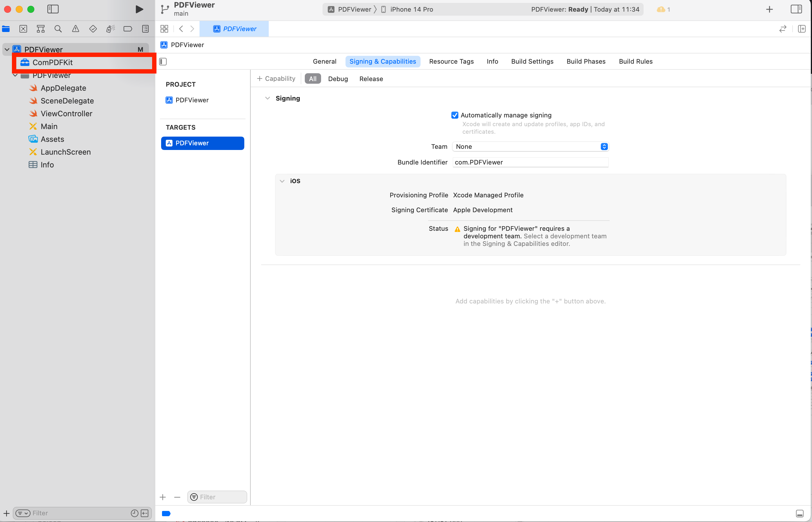Click the + Capability button
Screen dimensions: 812x522
[x=276, y=79]
